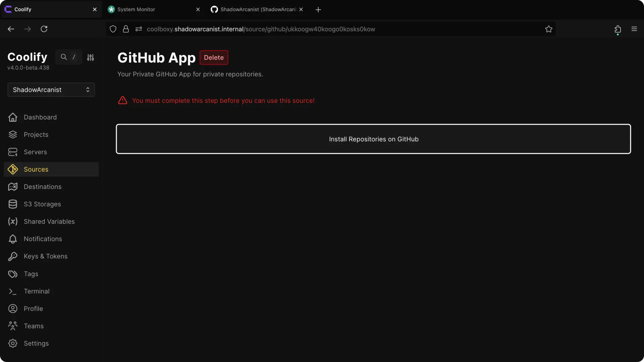Reload the page with refresh icon
644x362 pixels.
(44, 29)
